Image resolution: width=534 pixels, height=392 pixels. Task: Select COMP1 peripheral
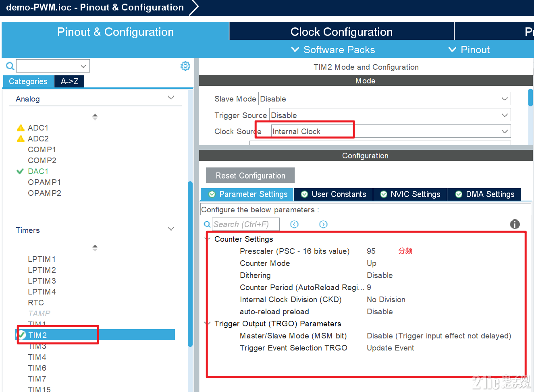pyautogui.click(x=42, y=149)
